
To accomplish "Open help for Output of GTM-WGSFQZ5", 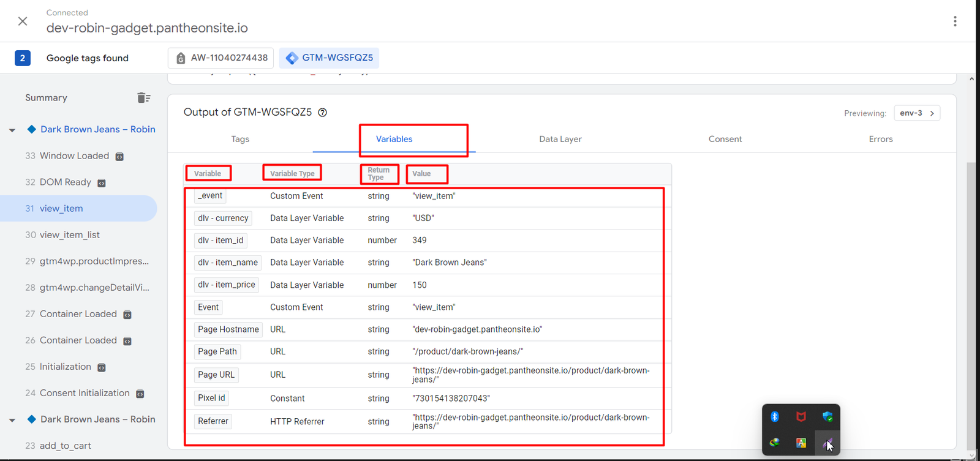I will [x=322, y=113].
